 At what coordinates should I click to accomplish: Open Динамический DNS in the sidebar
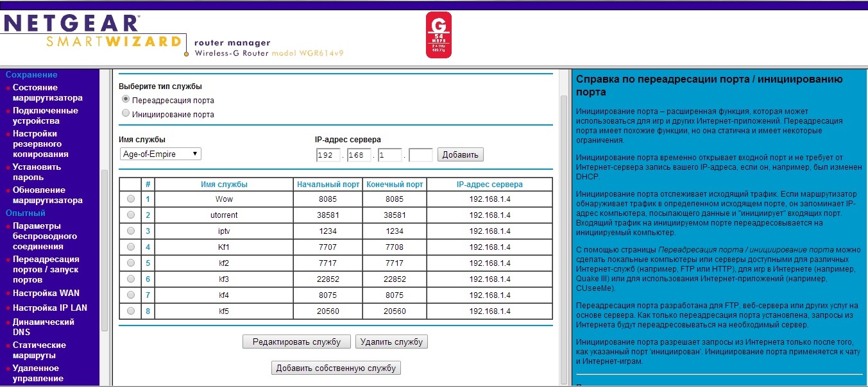point(44,327)
